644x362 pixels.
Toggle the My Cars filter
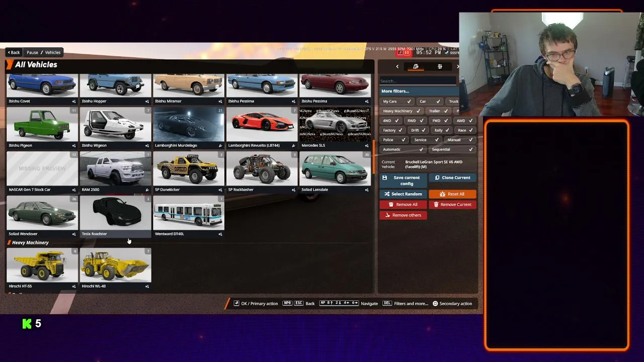coord(397,102)
